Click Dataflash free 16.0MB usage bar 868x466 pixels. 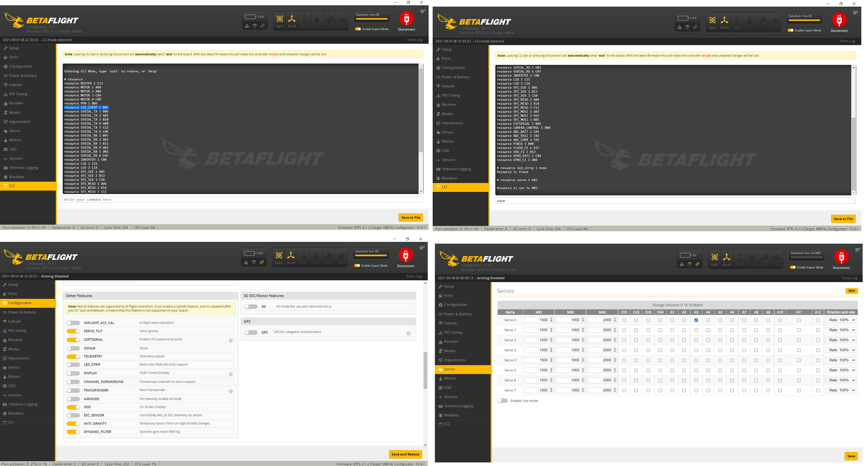coord(807,258)
